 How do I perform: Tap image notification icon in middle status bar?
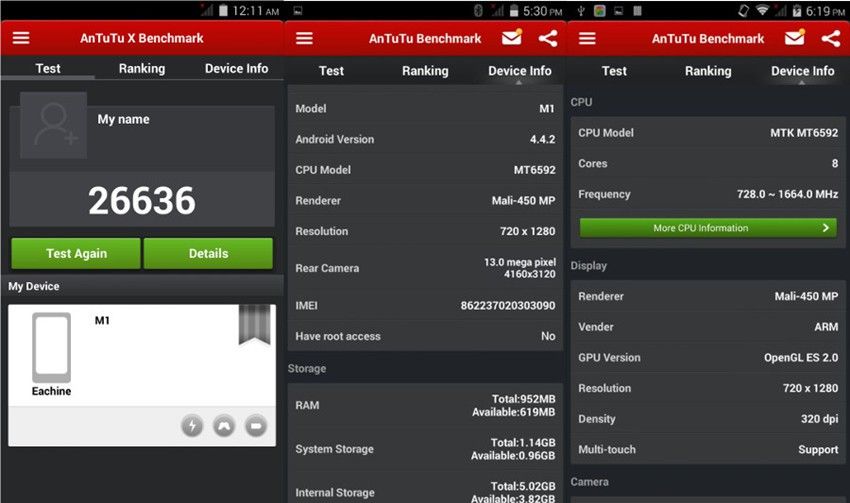298,10
